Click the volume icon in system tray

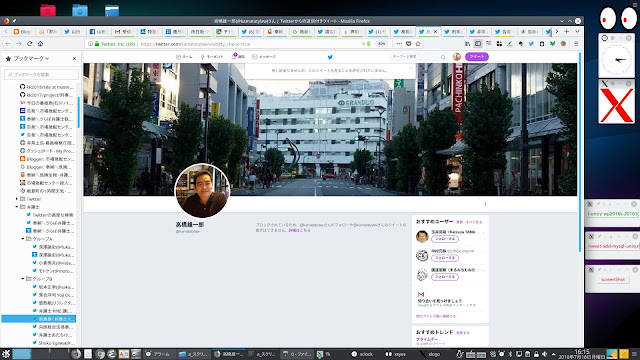tap(544, 354)
